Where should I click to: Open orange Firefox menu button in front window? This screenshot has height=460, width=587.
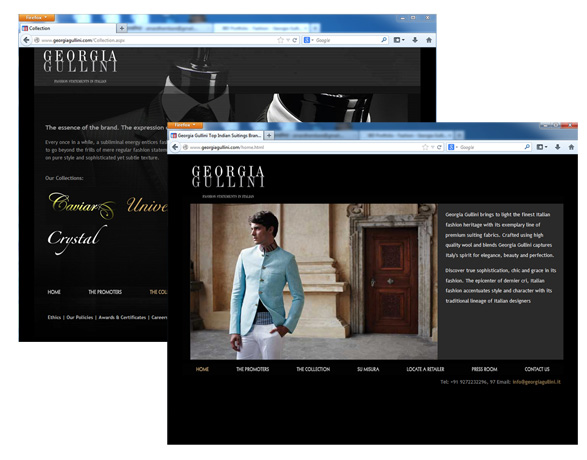point(185,125)
